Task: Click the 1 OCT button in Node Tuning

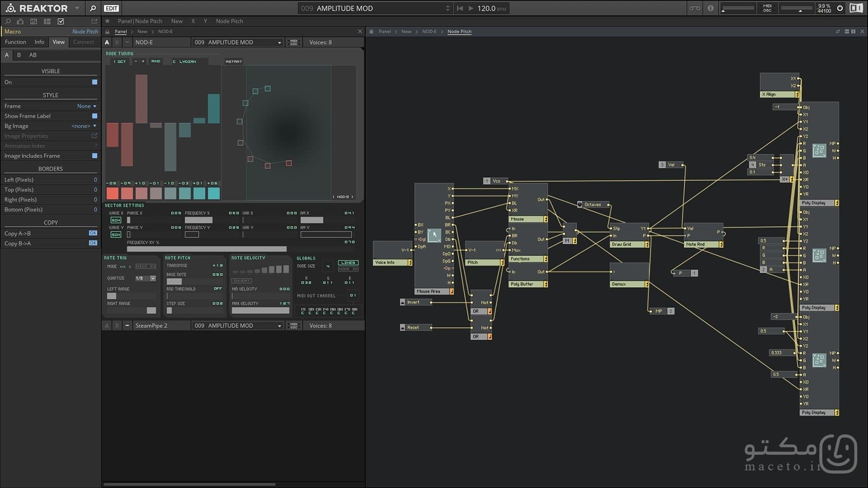Action: click(x=119, y=62)
